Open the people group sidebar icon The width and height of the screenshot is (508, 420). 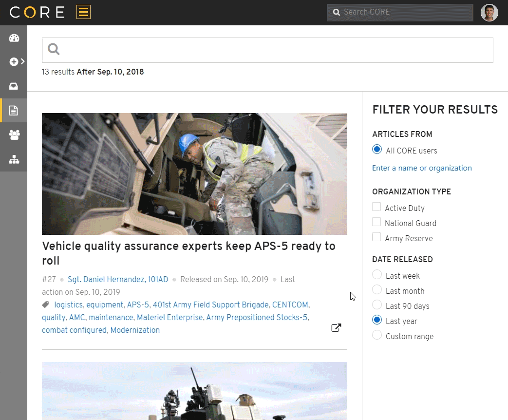(x=14, y=134)
